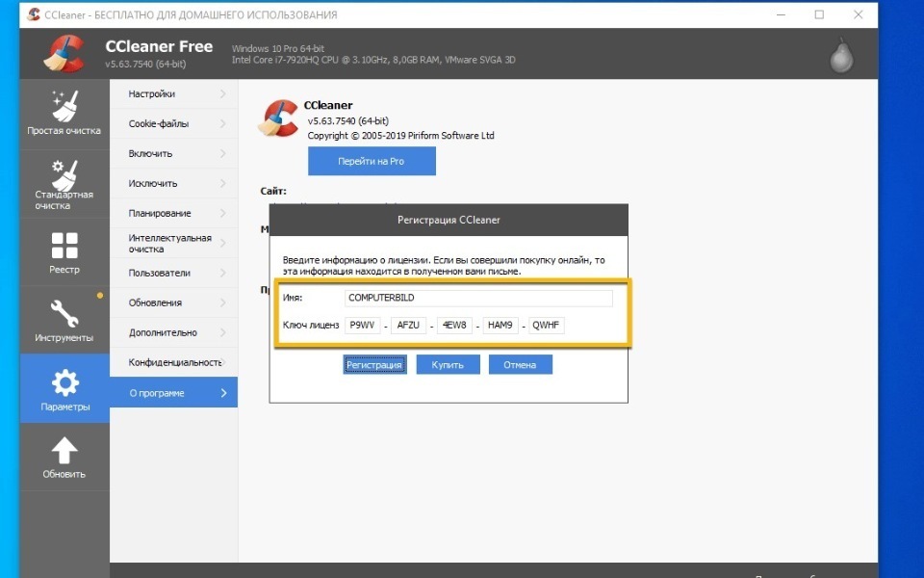The image size is (924, 578).
Task: Click the chevron next to Cookie-файлы
Action: [x=223, y=124]
